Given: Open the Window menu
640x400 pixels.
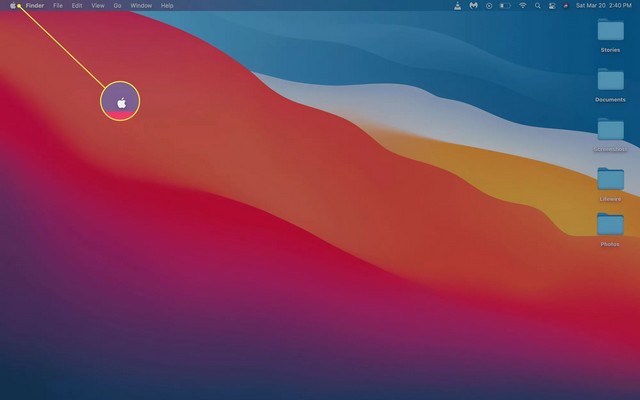Looking at the screenshot, I should 141,5.
